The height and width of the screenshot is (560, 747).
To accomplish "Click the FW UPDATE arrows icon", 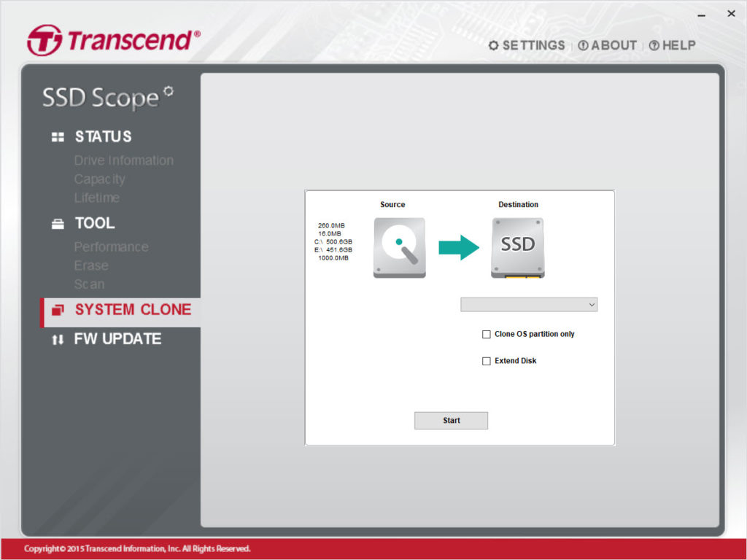I will point(58,340).
